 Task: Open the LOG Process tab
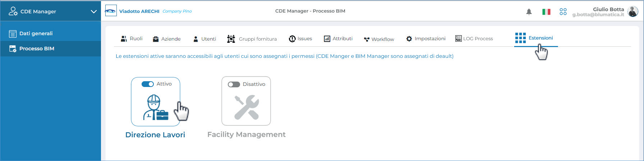(474, 38)
